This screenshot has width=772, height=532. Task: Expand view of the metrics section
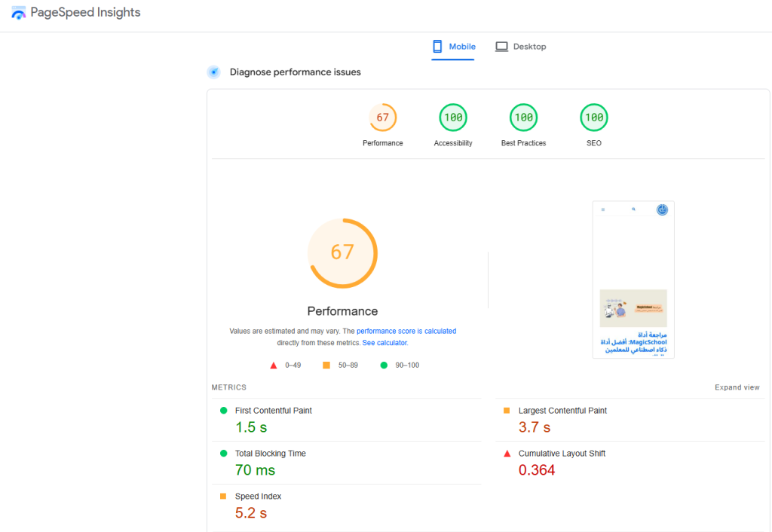coord(737,387)
